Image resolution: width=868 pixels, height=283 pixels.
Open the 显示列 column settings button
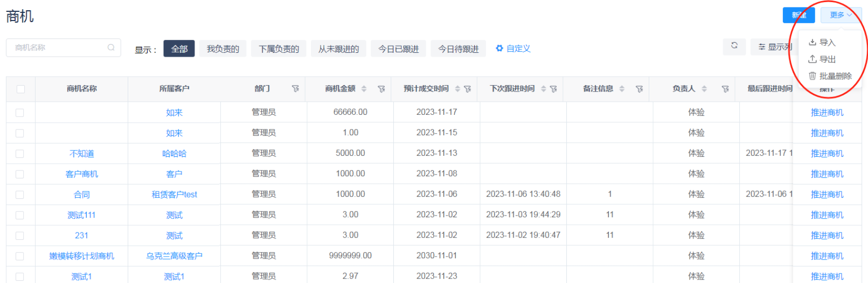(x=774, y=47)
